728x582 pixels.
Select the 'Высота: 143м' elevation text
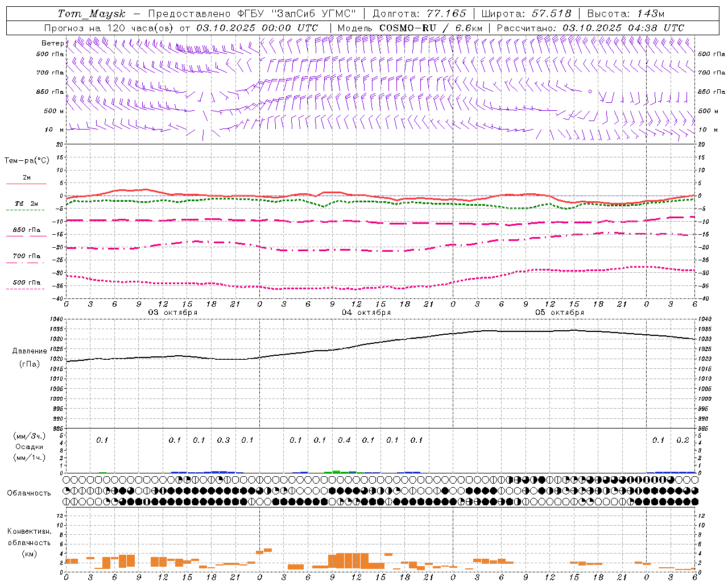click(x=626, y=14)
